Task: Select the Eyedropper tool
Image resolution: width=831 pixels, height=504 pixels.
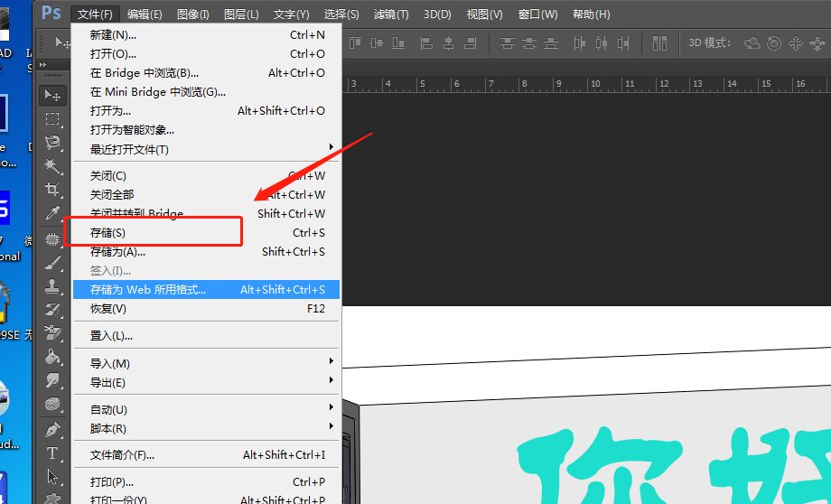Action: (52, 213)
